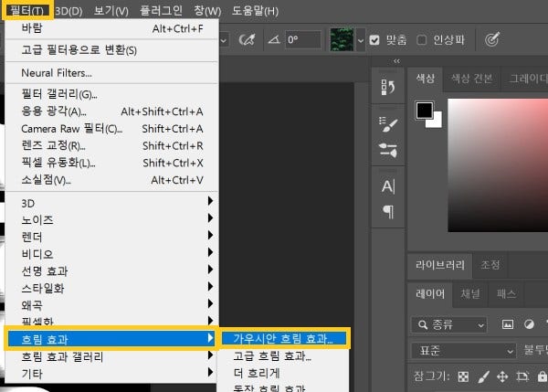This screenshot has height=392, width=548.
Task: Click the airbrush-style icon in options bar
Action: [x=247, y=40]
